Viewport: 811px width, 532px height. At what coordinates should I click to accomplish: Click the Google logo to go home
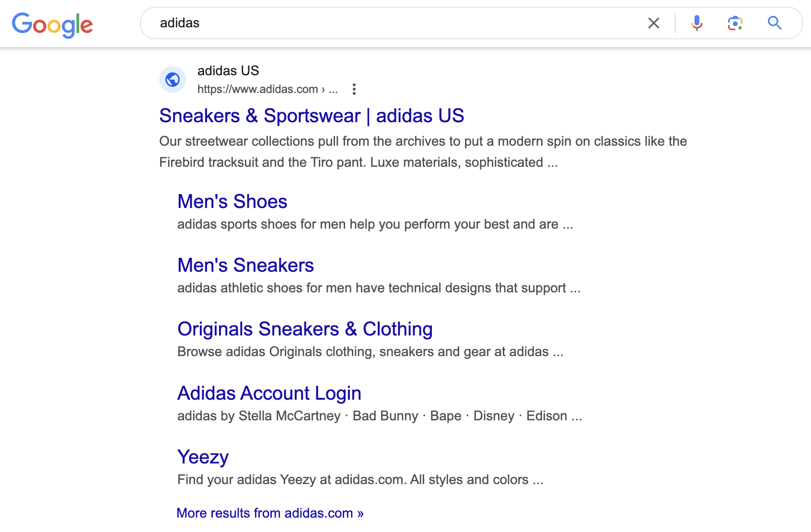pos(52,24)
